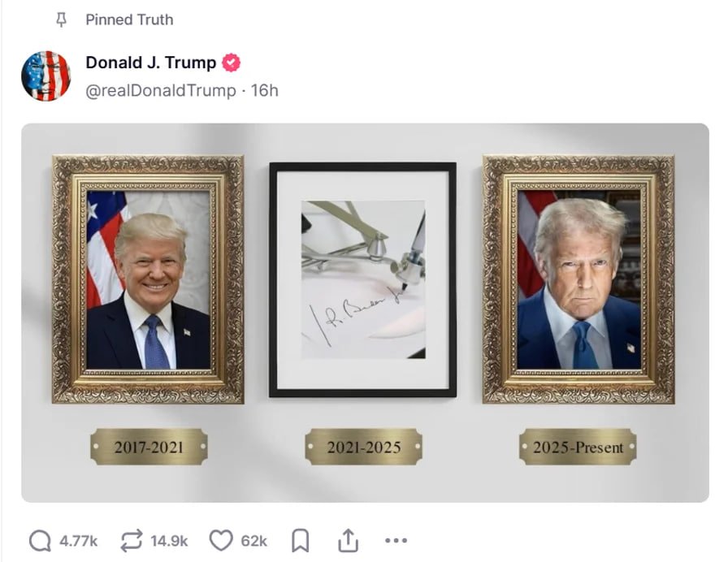Screen dimensions: 728x562
Task: Bookmark this Truth post
Action: pyautogui.click(x=300, y=541)
